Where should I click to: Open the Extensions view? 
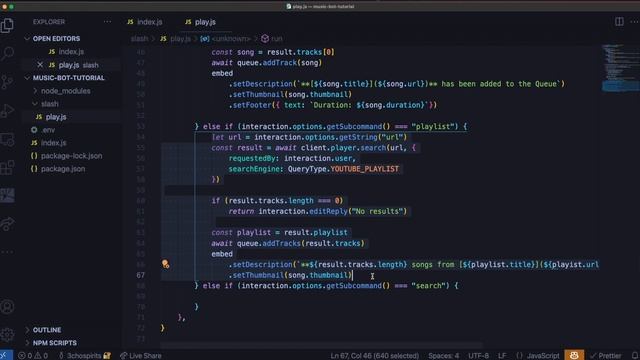click(x=7, y=167)
